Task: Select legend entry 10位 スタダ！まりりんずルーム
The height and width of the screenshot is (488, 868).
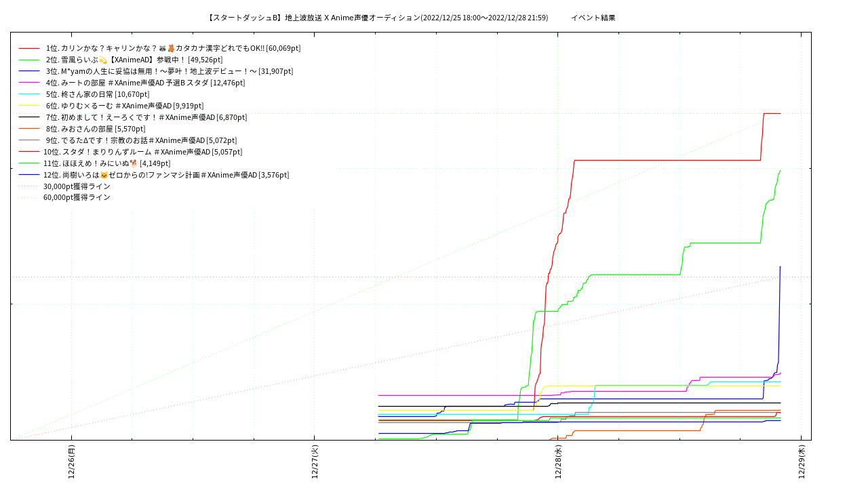Action: 143,152
